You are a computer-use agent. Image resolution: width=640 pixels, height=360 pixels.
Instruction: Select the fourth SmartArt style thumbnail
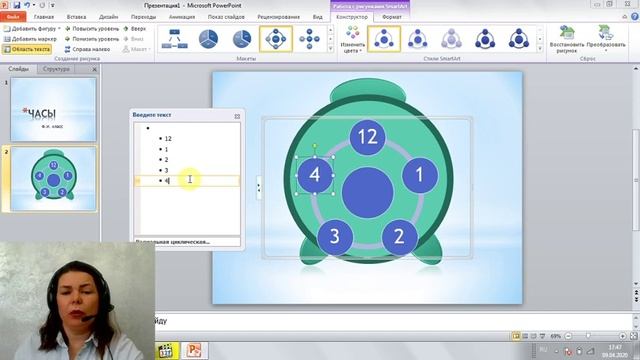point(485,39)
